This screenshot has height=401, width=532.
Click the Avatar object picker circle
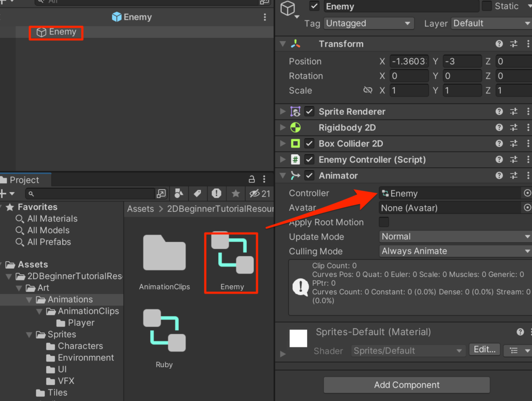click(x=527, y=208)
